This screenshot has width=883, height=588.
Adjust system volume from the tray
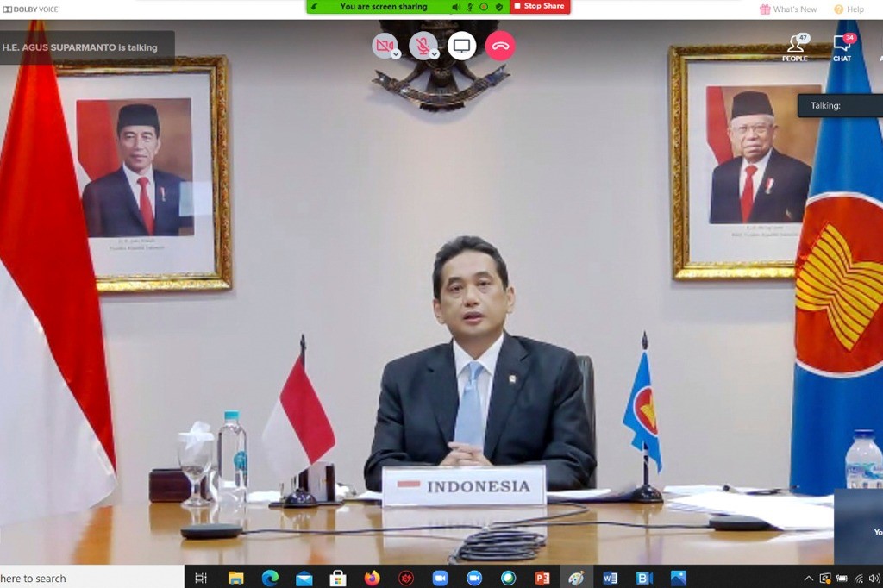(874, 578)
